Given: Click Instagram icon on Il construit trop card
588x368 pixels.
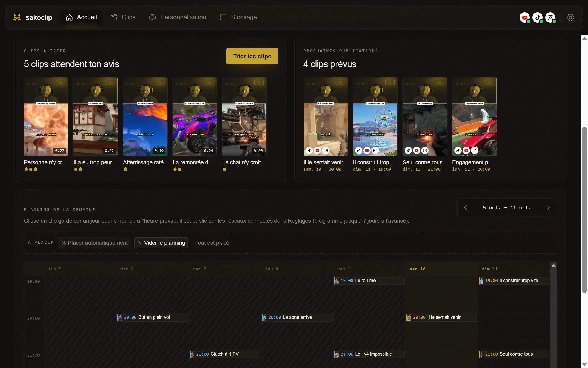Looking at the screenshot, I should [x=375, y=150].
